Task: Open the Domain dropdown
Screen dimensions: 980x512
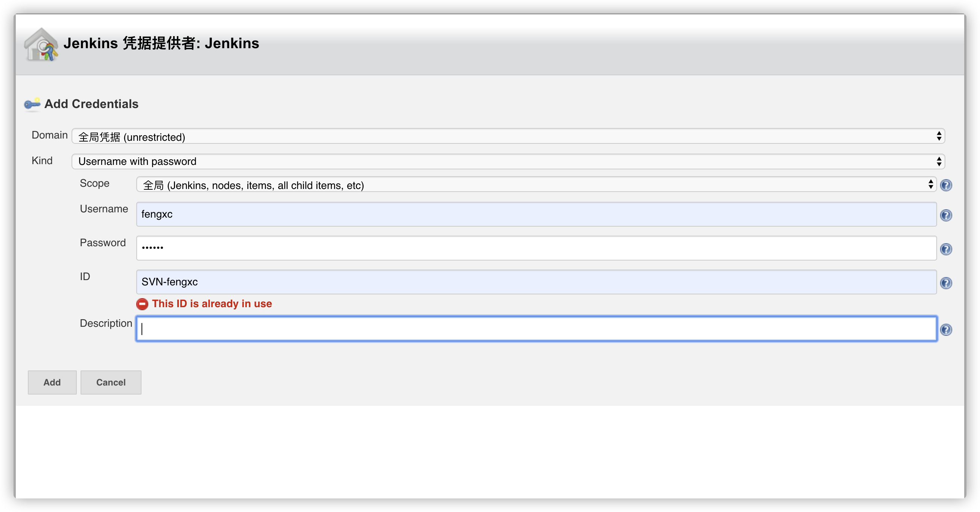Action: click(508, 136)
